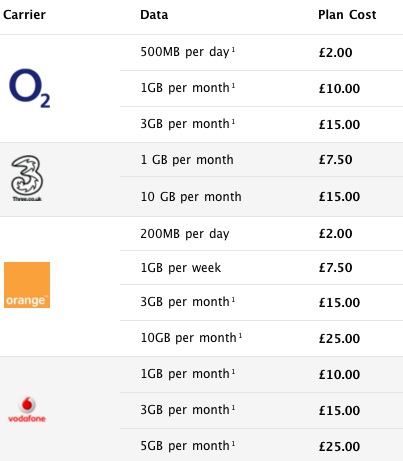Screen dimensions: 403x461
Task: Select Three's 1 GB per month plan
Action: click(261, 160)
